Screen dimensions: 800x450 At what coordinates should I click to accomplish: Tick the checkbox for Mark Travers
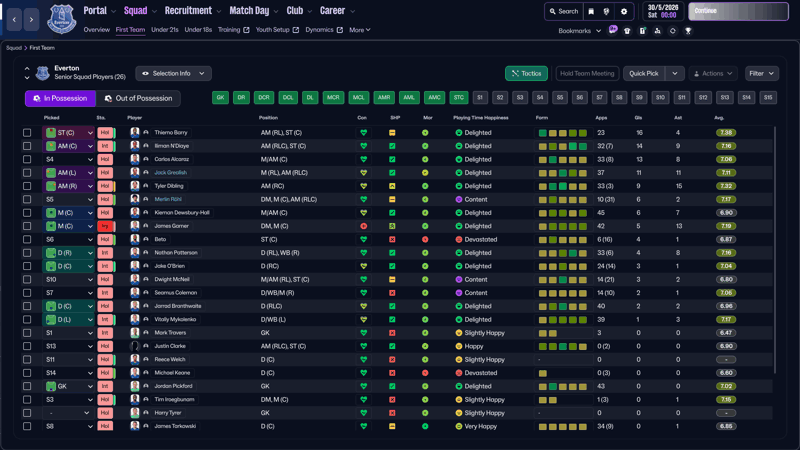point(27,333)
